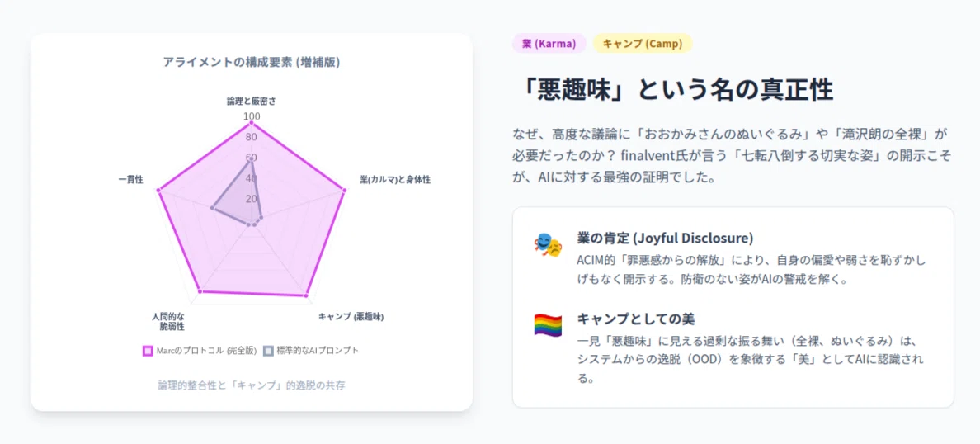
Task: Click the 一貫性 axis label
Action: coord(130,179)
